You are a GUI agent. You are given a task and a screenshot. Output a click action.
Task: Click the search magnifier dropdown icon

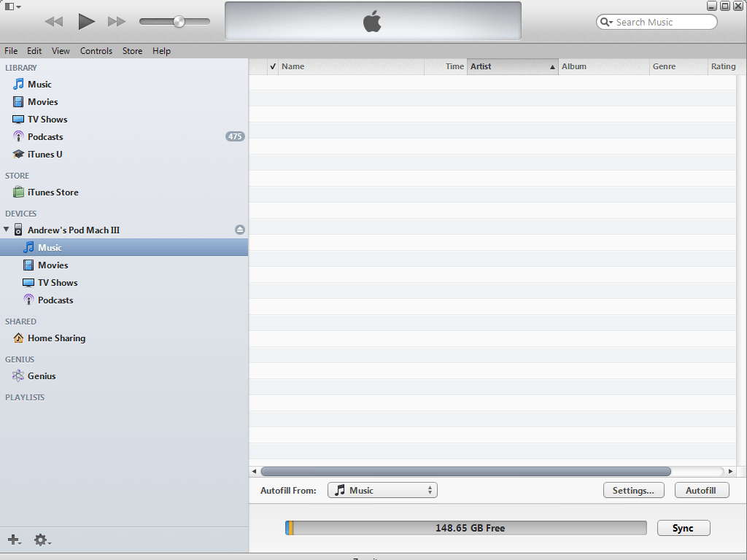pyautogui.click(x=606, y=22)
